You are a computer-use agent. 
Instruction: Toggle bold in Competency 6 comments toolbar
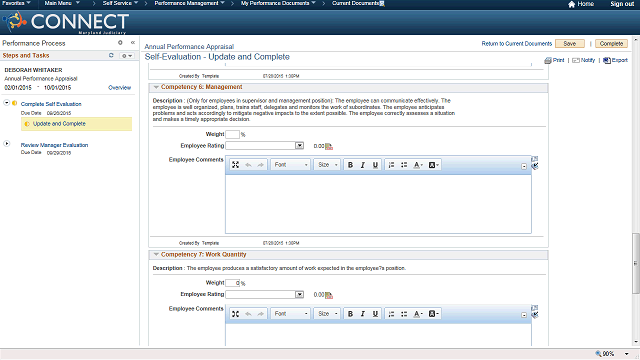tap(350, 165)
